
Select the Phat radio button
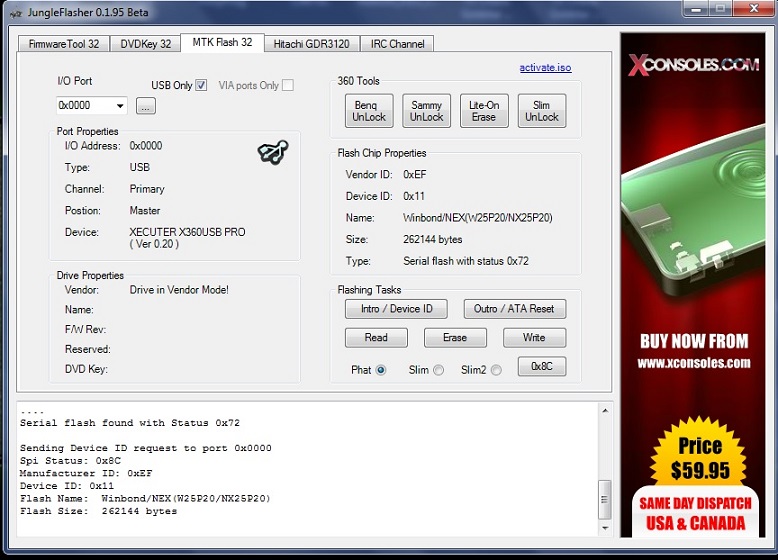(381, 370)
